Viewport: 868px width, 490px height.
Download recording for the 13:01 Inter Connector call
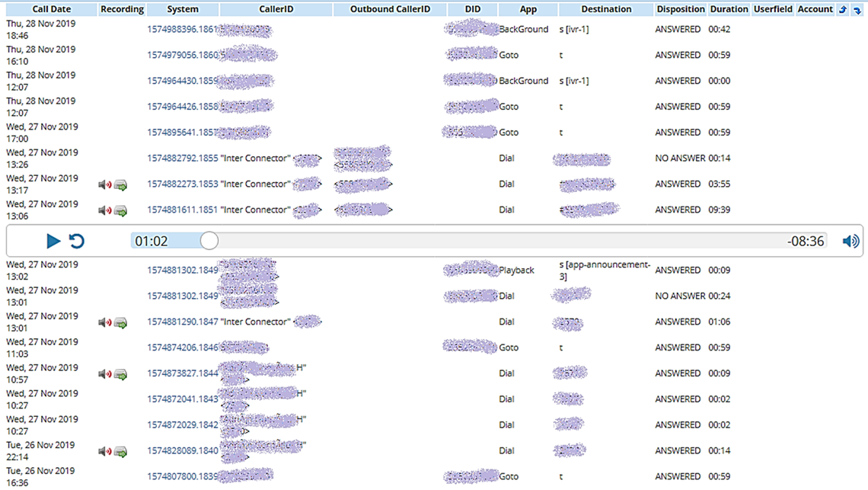click(x=120, y=322)
